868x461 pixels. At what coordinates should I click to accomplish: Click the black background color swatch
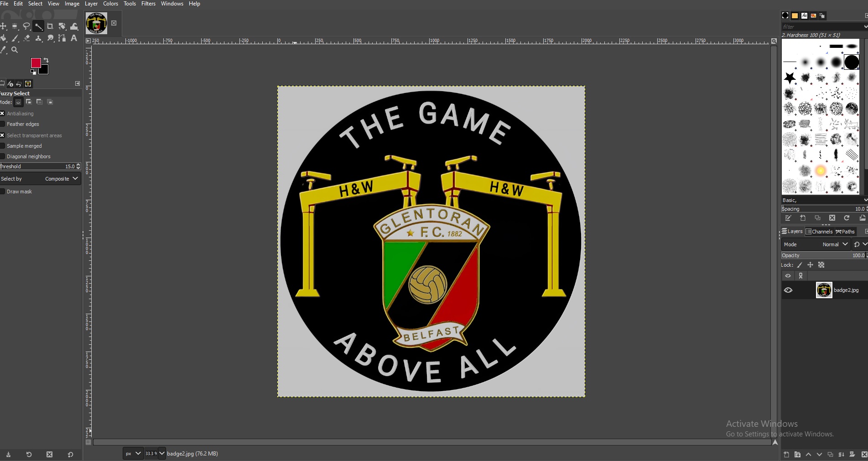point(45,71)
